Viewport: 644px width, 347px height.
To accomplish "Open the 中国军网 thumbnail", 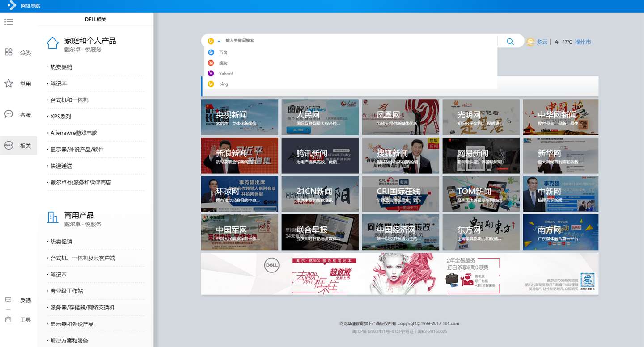I will [240, 232].
